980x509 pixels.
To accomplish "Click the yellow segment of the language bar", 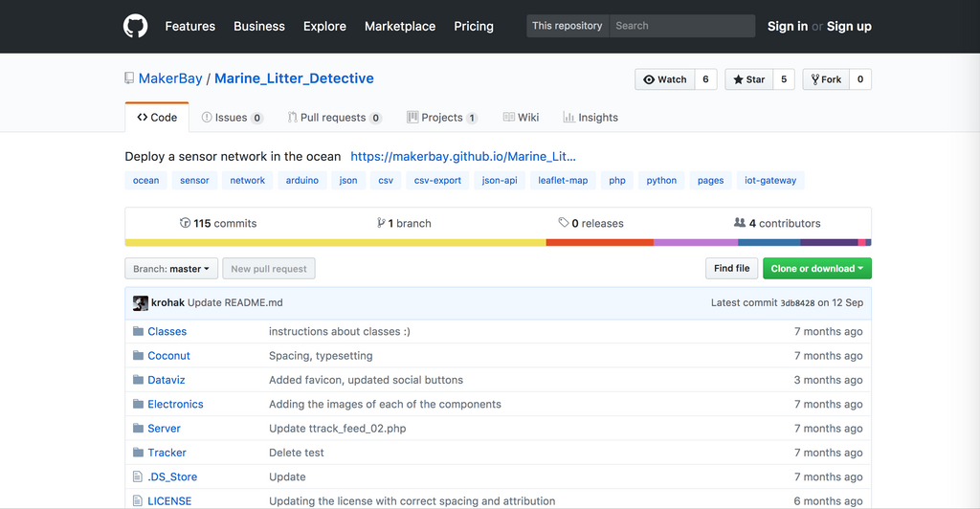I will tap(335, 243).
